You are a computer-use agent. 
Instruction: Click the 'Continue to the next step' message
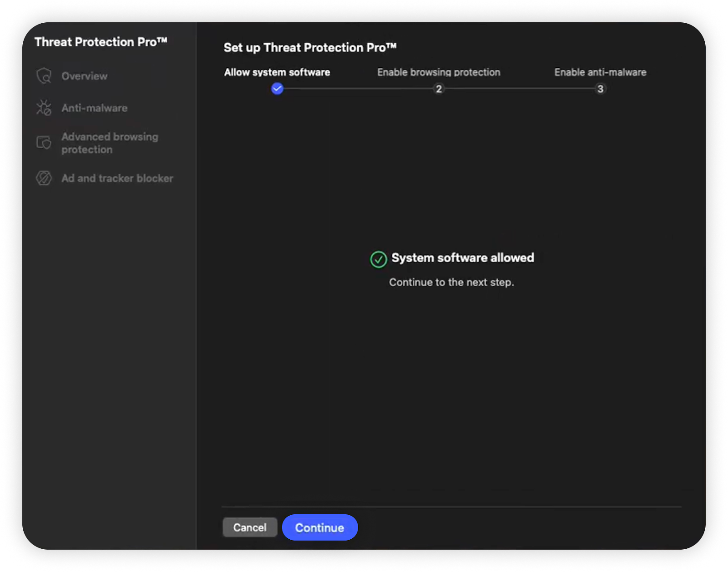point(451,283)
